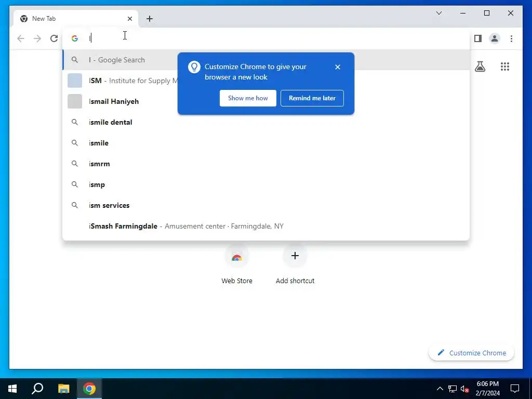
Task: Click the Ismail Haniyeh thumbnail image
Action: [75, 101]
